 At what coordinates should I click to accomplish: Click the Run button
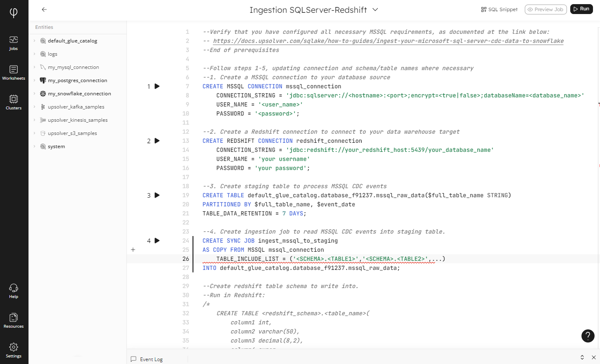point(581,9)
